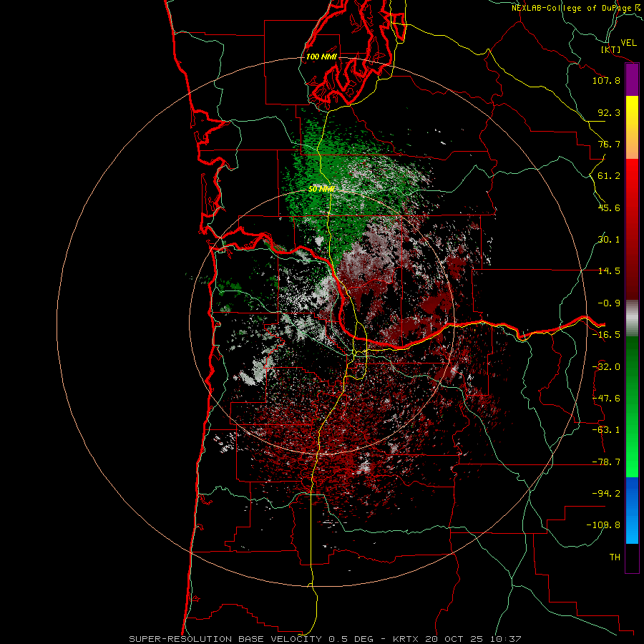The image size is (644, 644).
Task: Click the -63.1 value on velocity scale
Action: tap(606, 430)
